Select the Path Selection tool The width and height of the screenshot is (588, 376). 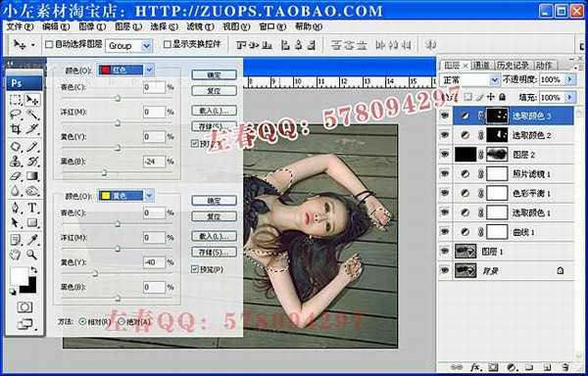tap(16, 223)
